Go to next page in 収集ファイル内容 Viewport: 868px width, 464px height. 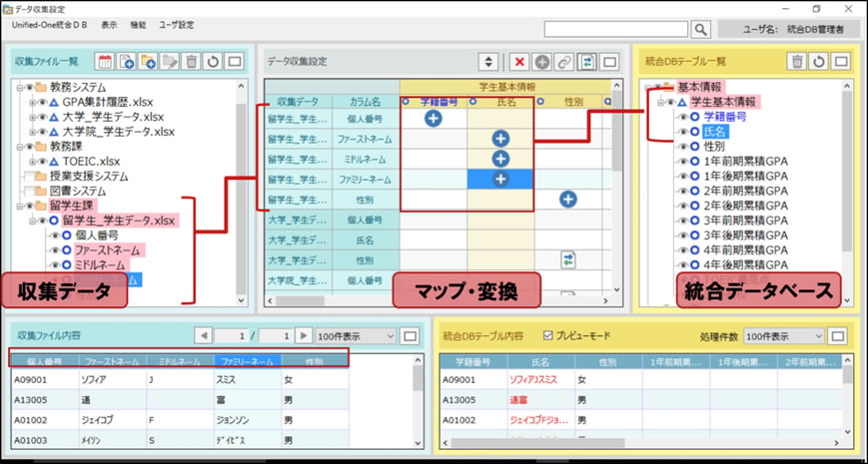304,335
